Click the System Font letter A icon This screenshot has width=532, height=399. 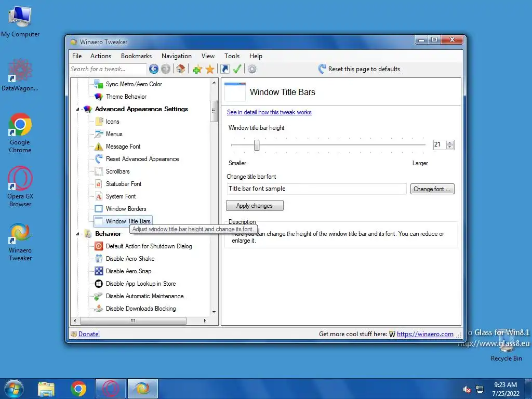coord(99,196)
